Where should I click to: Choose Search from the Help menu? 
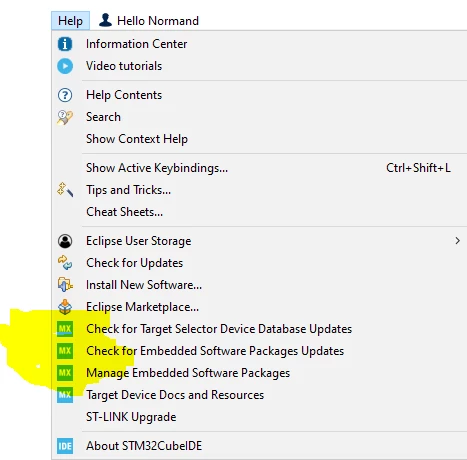pyautogui.click(x=259, y=117)
